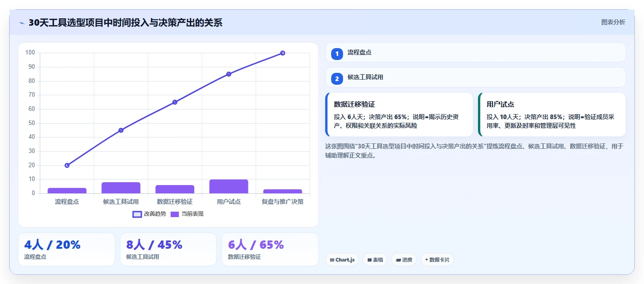Toggle the 当前表现 legend item
This screenshot has width=644, height=284.
click(x=187, y=214)
